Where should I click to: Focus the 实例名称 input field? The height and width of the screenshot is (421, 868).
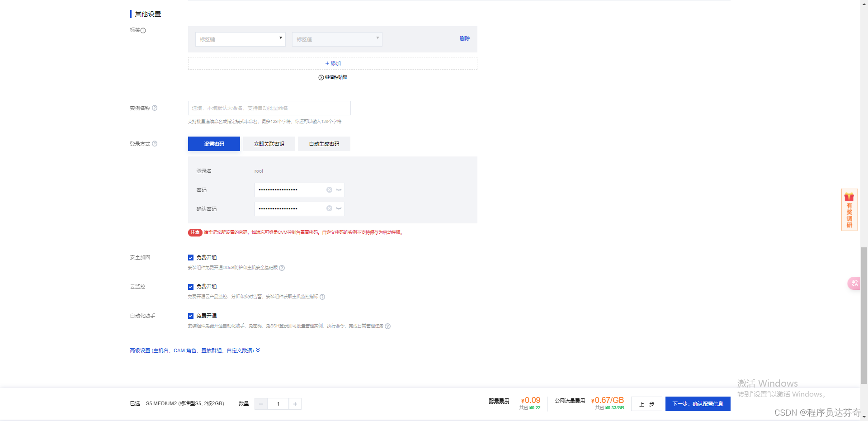pyautogui.click(x=269, y=108)
